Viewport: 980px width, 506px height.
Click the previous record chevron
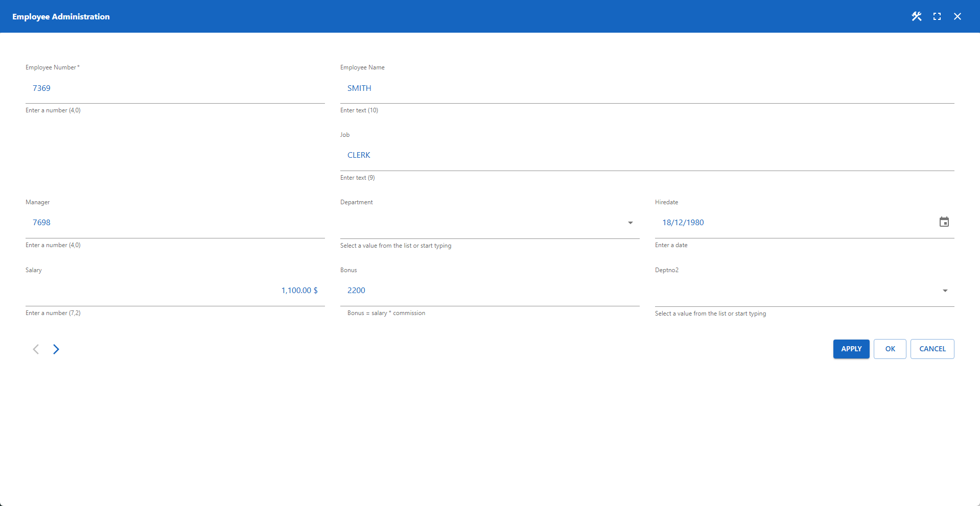click(36, 349)
